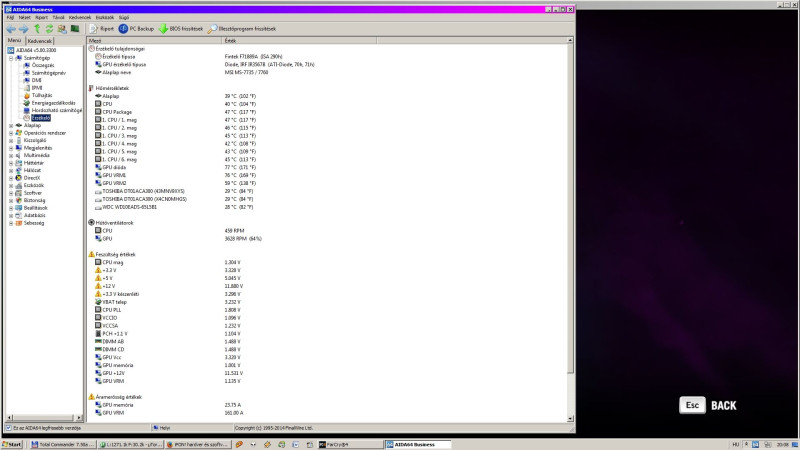The image size is (800, 450).
Task: Expand the Hálózat tree node
Action: (11, 170)
